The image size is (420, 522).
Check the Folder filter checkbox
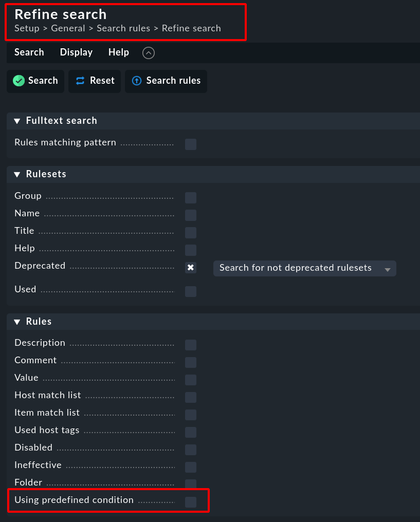click(191, 484)
